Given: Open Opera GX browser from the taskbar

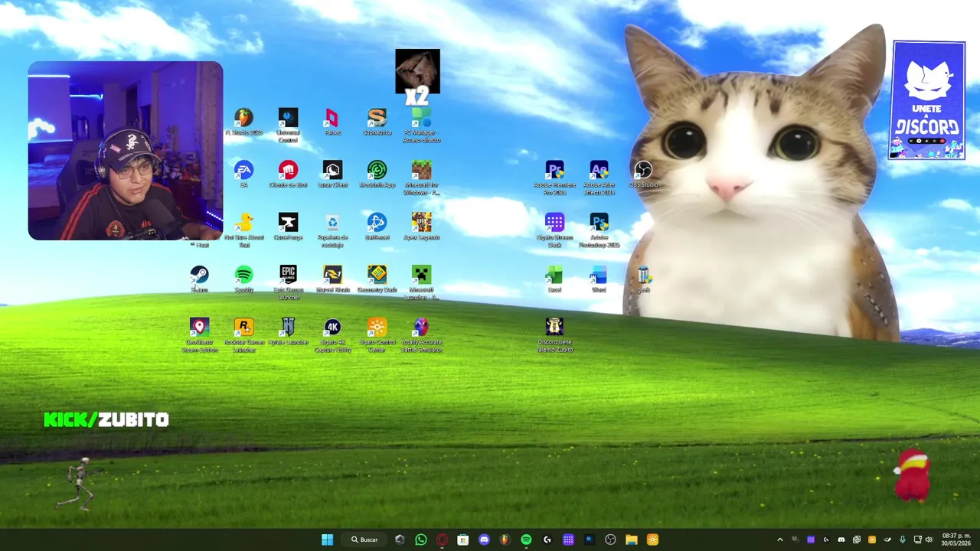Looking at the screenshot, I should (x=442, y=540).
